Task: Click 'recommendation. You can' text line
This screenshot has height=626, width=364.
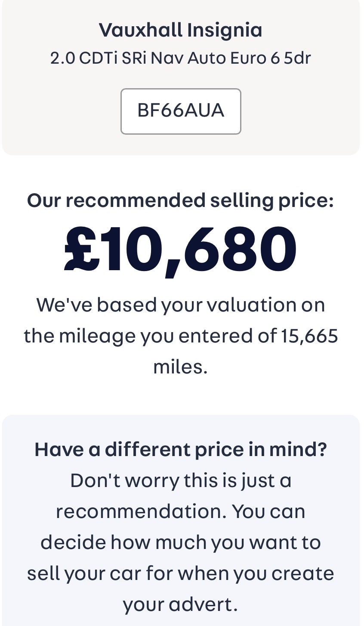Action: (181, 512)
